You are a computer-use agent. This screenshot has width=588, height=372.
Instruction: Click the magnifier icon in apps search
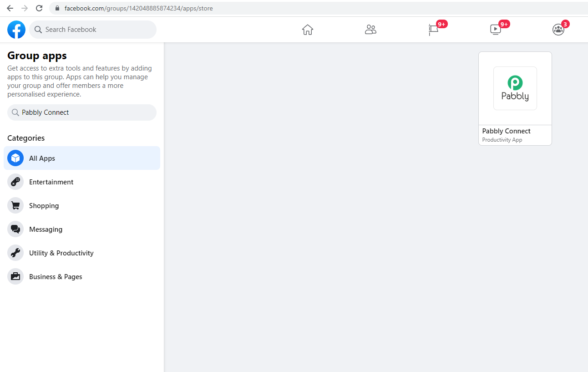[x=15, y=112]
